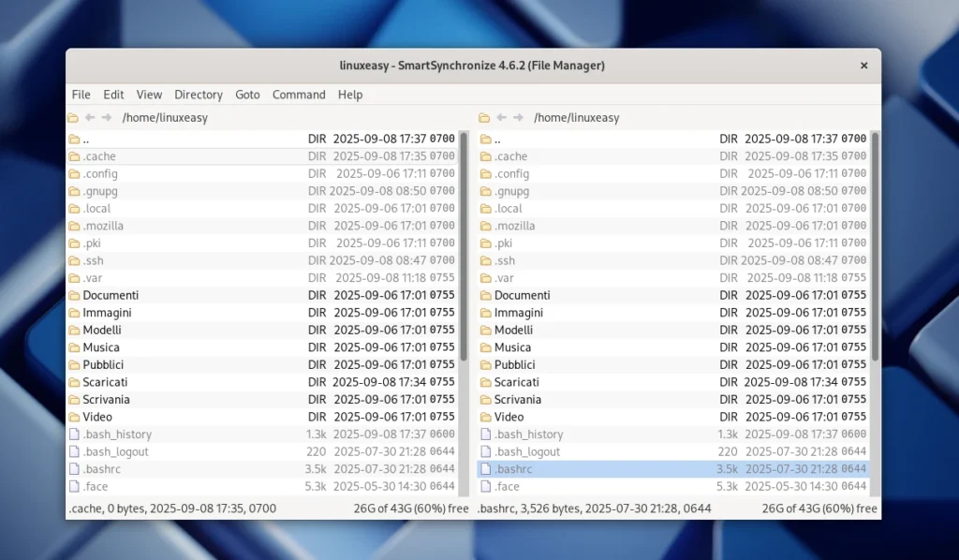
Task: Open the Goto menu
Action: click(x=248, y=95)
